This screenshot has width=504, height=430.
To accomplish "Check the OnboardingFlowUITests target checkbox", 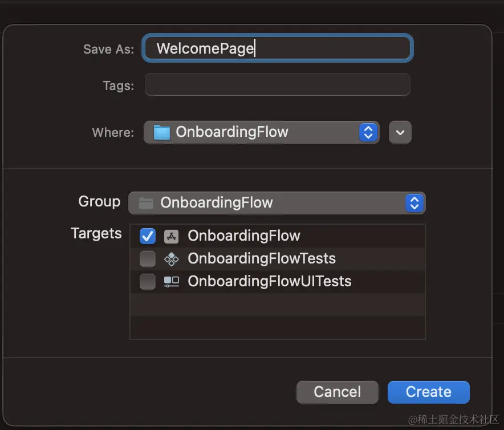I will click(x=148, y=281).
